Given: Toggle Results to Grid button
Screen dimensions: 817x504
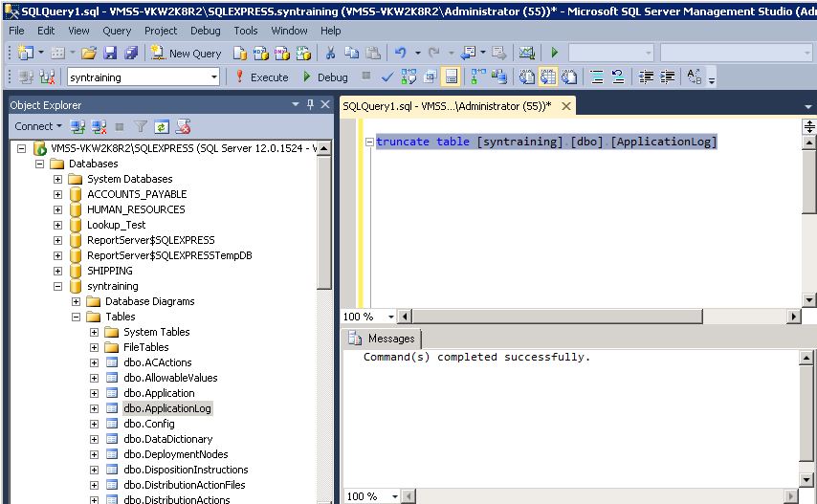Looking at the screenshot, I should click(x=548, y=77).
